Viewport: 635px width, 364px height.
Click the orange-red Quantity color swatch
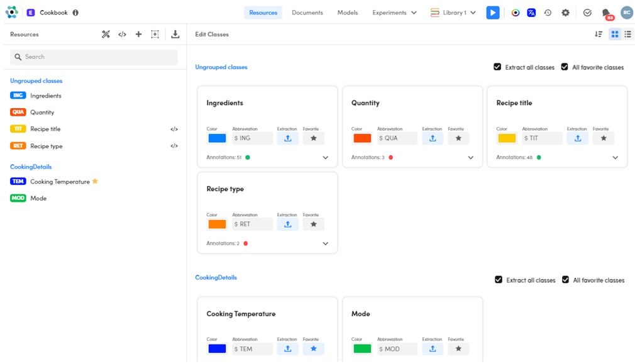(x=362, y=138)
